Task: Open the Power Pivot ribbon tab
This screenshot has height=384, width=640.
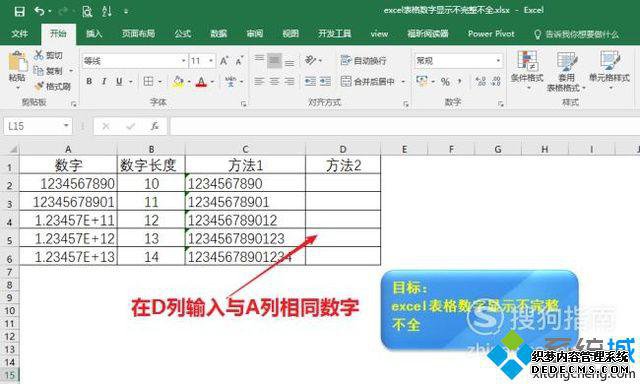Action: [491, 33]
